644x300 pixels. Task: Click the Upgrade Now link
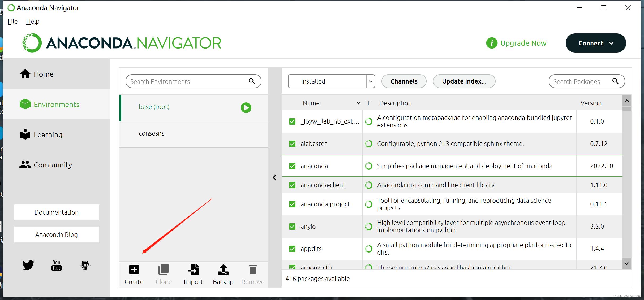click(523, 43)
